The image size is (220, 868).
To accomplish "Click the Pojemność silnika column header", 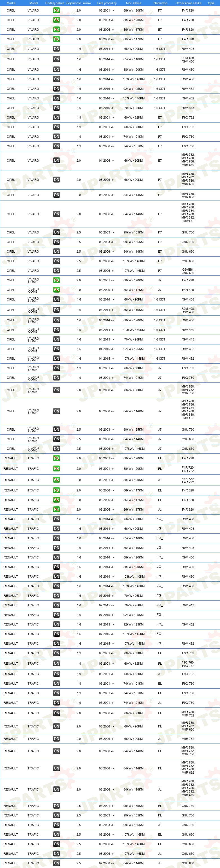I will (78, 3).
